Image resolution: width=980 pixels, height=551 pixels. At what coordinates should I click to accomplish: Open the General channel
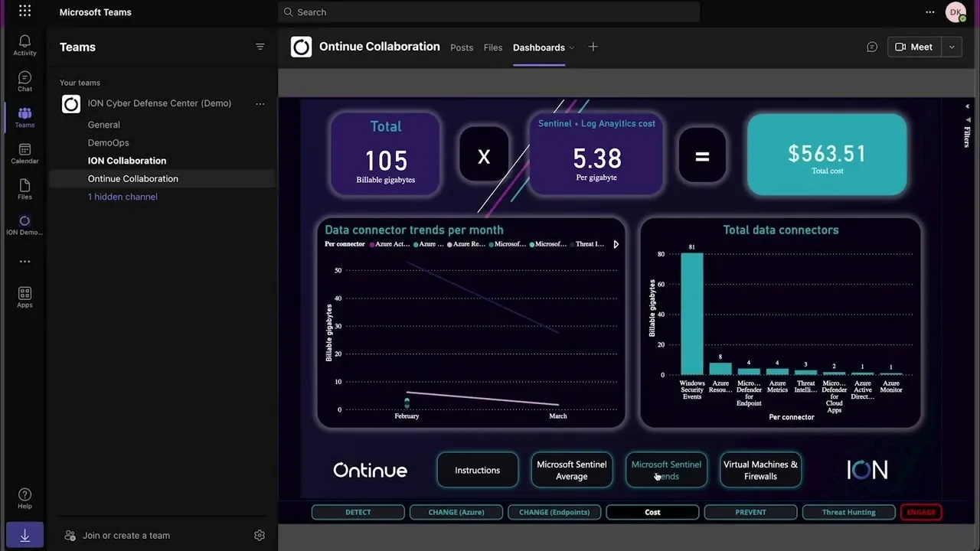(x=104, y=125)
